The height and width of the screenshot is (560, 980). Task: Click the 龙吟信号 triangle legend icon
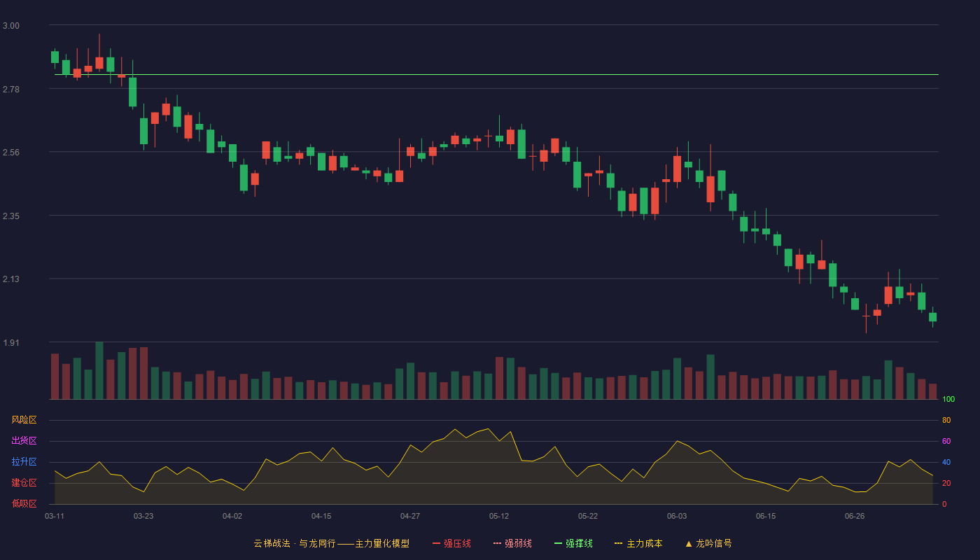coord(689,543)
